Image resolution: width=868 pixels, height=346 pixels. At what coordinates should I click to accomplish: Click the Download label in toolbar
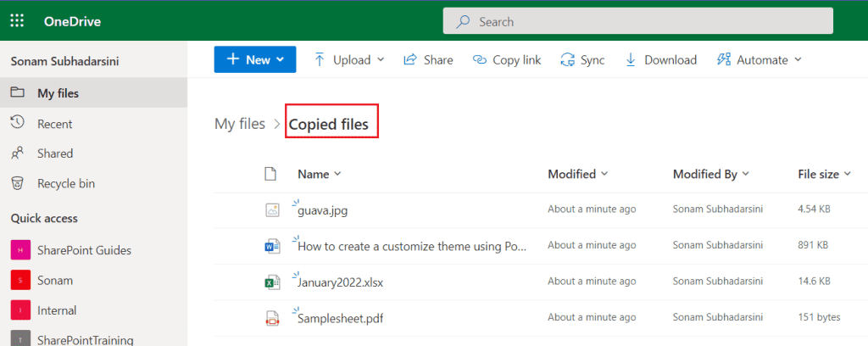coord(670,60)
